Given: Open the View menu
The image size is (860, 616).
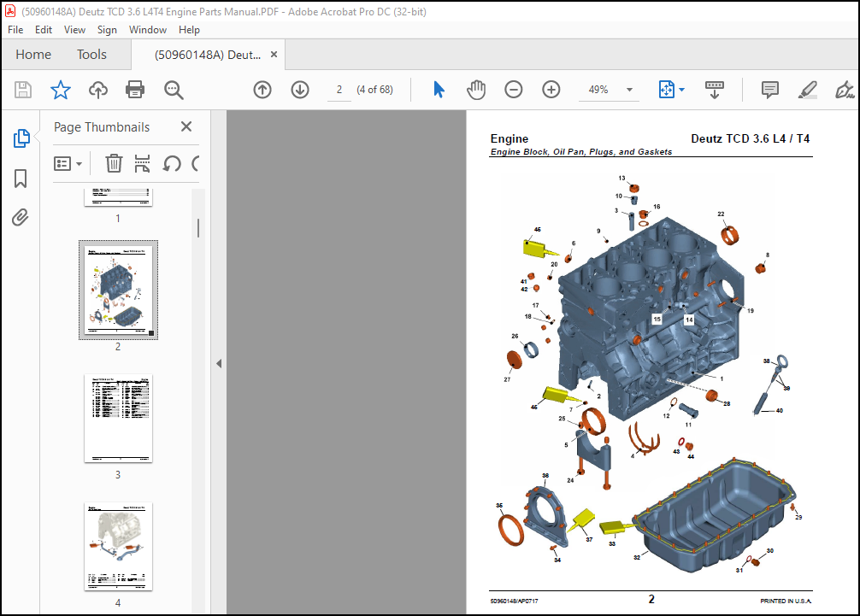Looking at the screenshot, I should [x=74, y=30].
